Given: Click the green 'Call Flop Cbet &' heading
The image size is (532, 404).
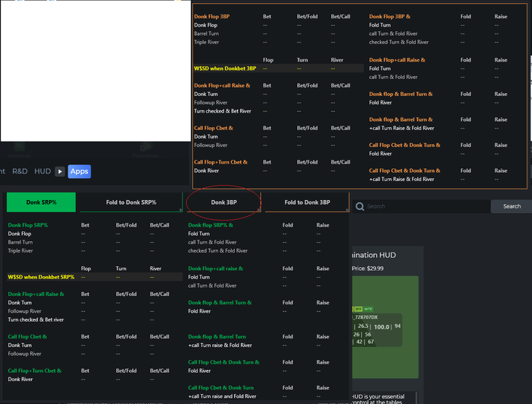Looking at the screenshot, I should click(27, 337).
